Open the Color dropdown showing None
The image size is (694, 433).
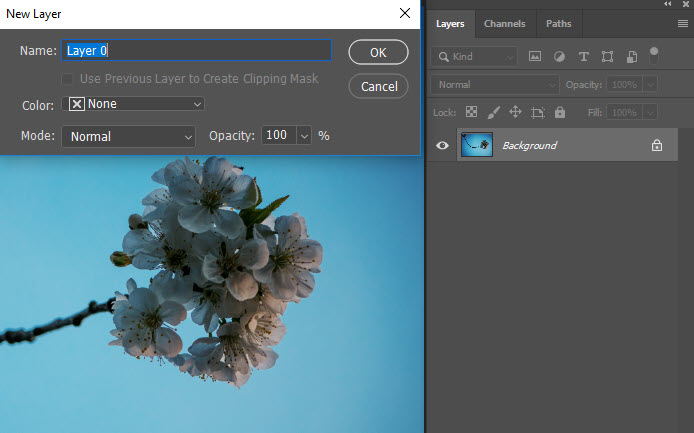point(133,104)
